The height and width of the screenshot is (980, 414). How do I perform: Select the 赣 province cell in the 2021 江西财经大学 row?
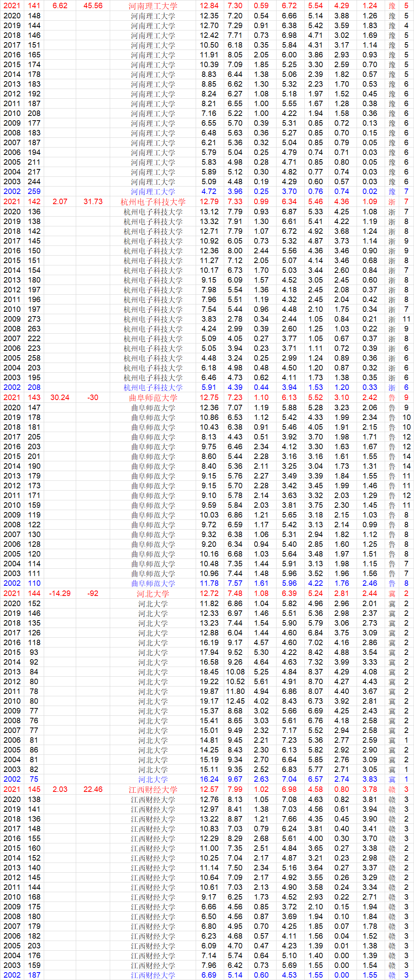tap(392, 790)
